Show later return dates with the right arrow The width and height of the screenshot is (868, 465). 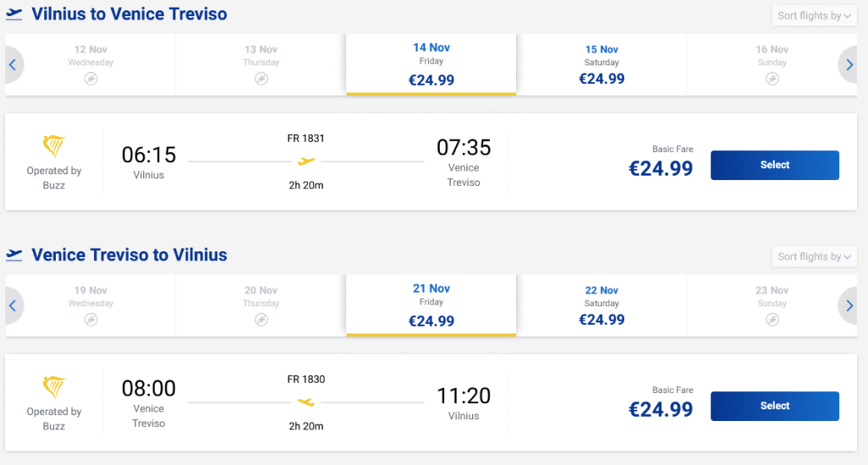(x=850, y=305)
